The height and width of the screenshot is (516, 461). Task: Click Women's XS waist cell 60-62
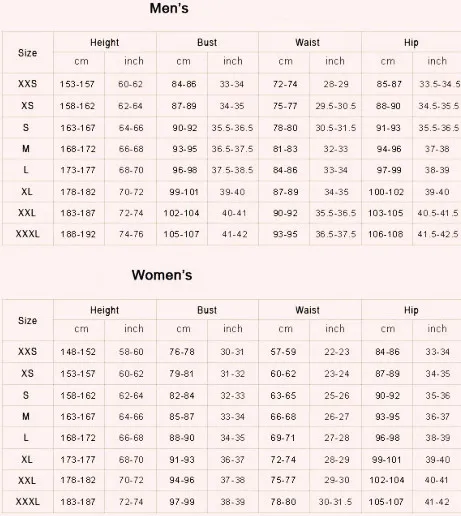pos(283,374)
